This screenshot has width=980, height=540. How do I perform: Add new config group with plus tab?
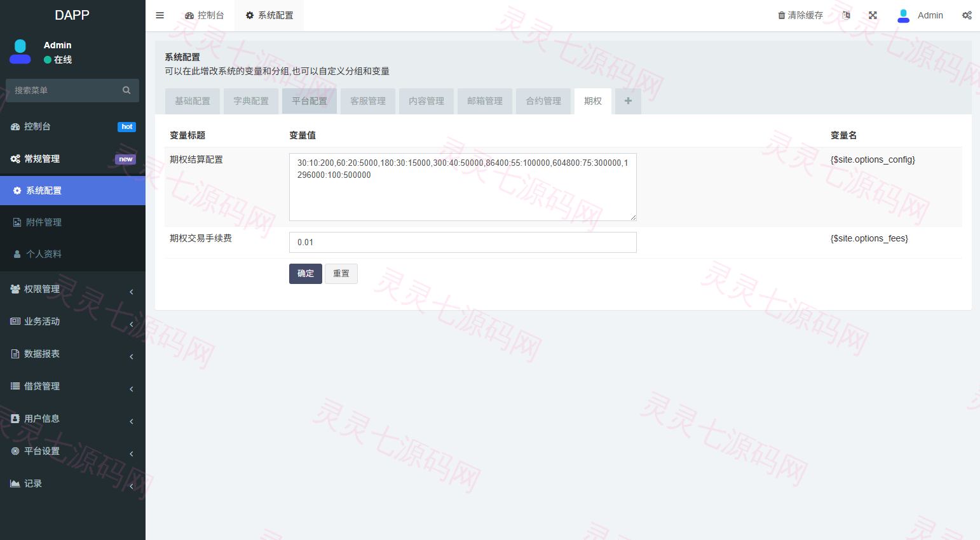pos(628,101)
